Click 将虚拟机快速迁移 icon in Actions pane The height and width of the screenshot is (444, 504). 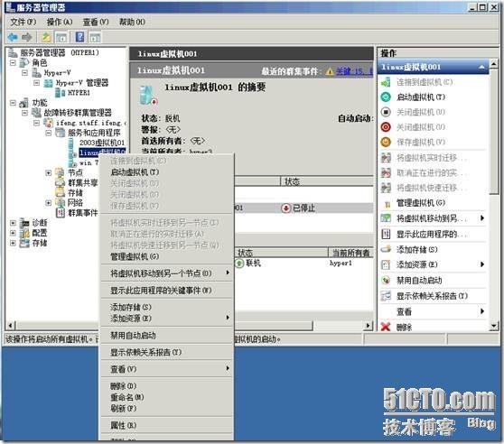386,188
